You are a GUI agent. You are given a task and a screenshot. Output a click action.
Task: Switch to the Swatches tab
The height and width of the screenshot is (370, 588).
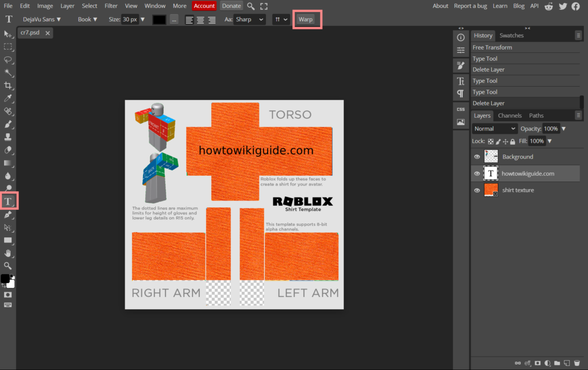(x=512, y=35)
